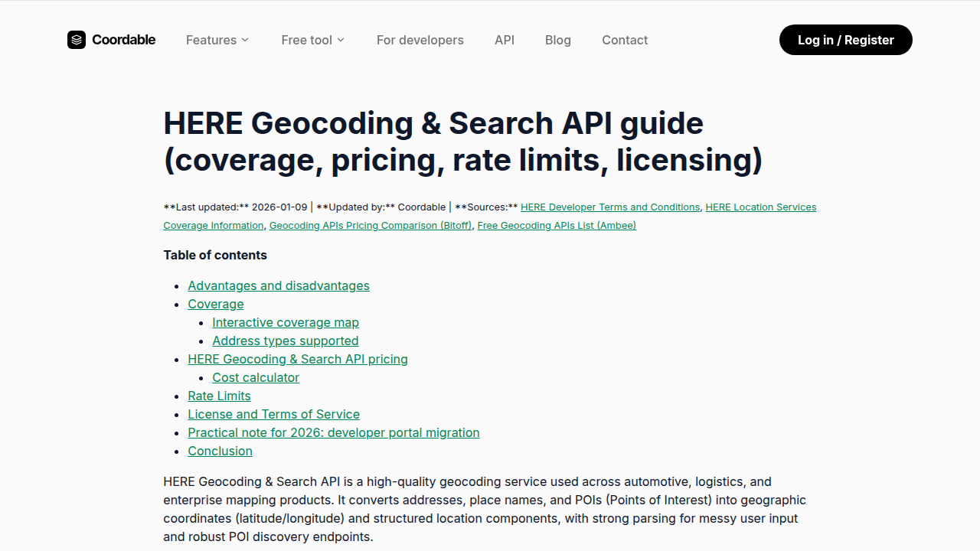This screenshot has width=980, height=551.
Task: Open HERE Developer Terms and Conditions source
Action: [x=610, y=207]
